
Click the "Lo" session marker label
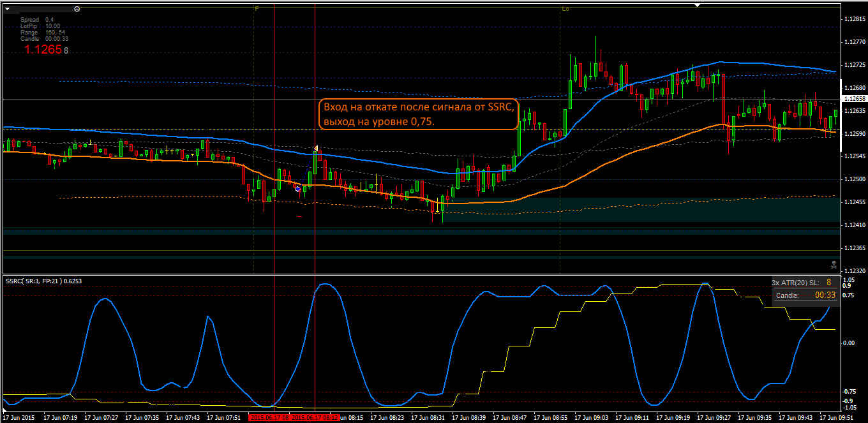(565, 9)
